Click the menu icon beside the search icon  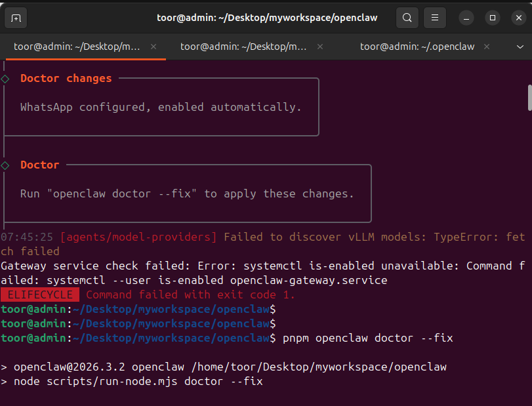[x=434, y=18]
